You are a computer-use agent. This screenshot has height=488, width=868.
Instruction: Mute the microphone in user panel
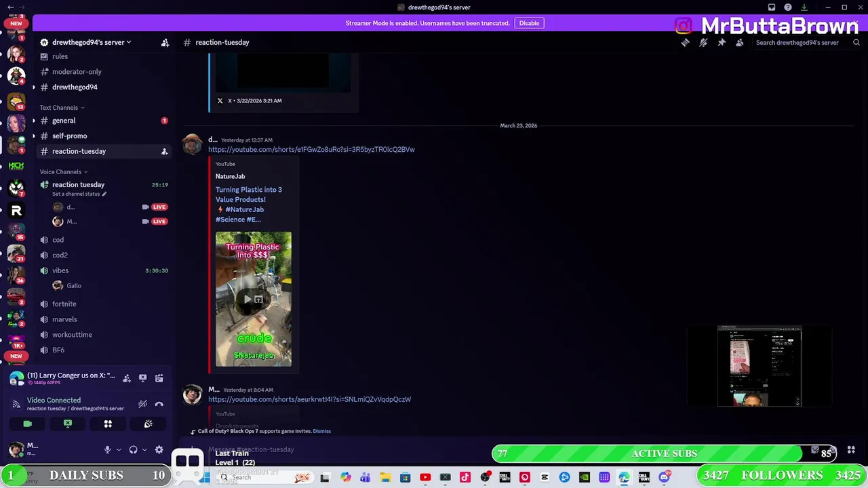pos(107,450)
